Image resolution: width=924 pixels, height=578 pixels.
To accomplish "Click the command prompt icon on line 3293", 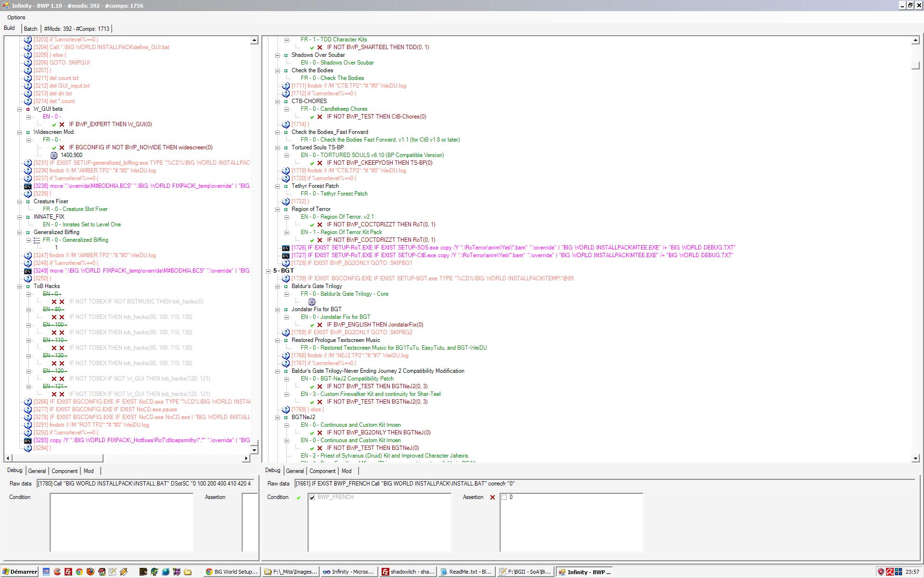I will coord(28,440).
